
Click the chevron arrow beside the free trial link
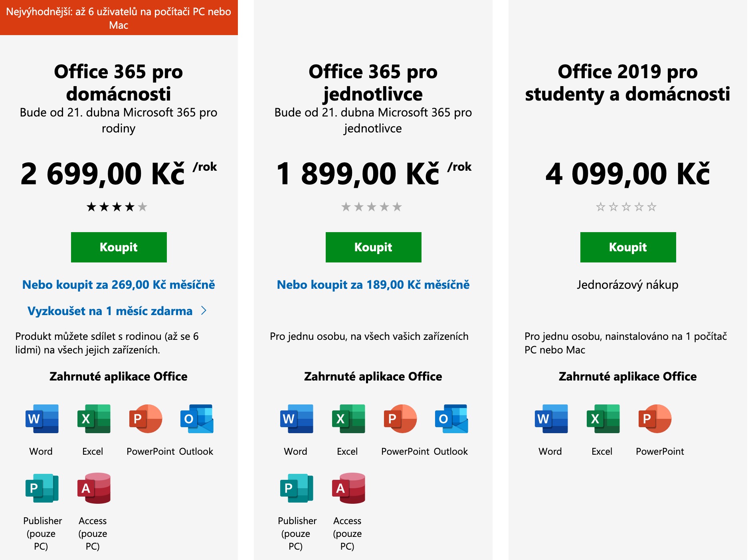click(204, 310)
